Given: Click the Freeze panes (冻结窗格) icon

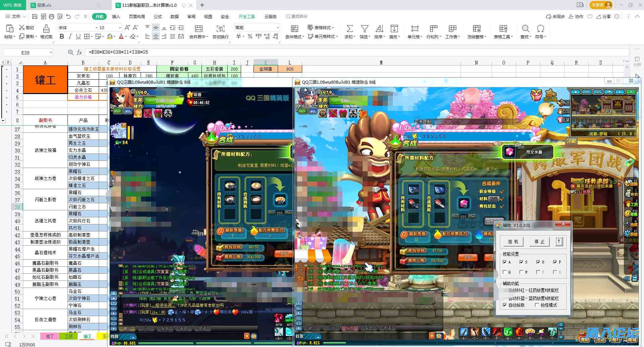Looking at the screenshot, I should pos(477,29).
